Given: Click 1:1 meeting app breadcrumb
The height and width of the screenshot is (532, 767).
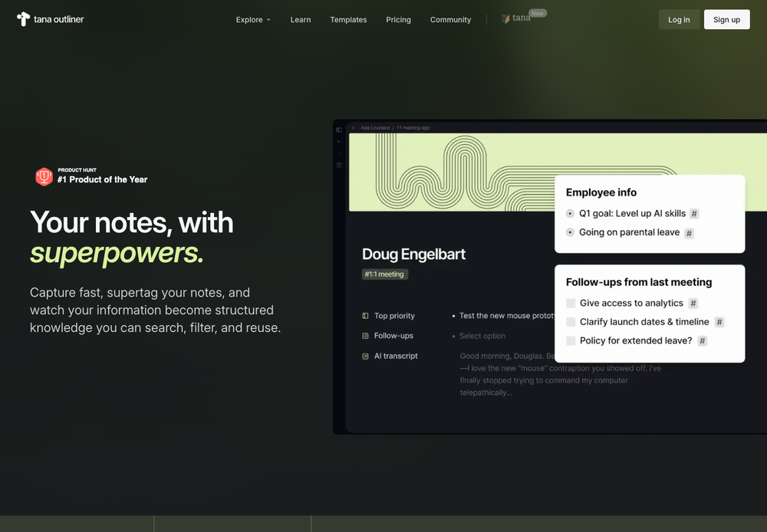Looking at the screenshot, I should coord(413,128).
